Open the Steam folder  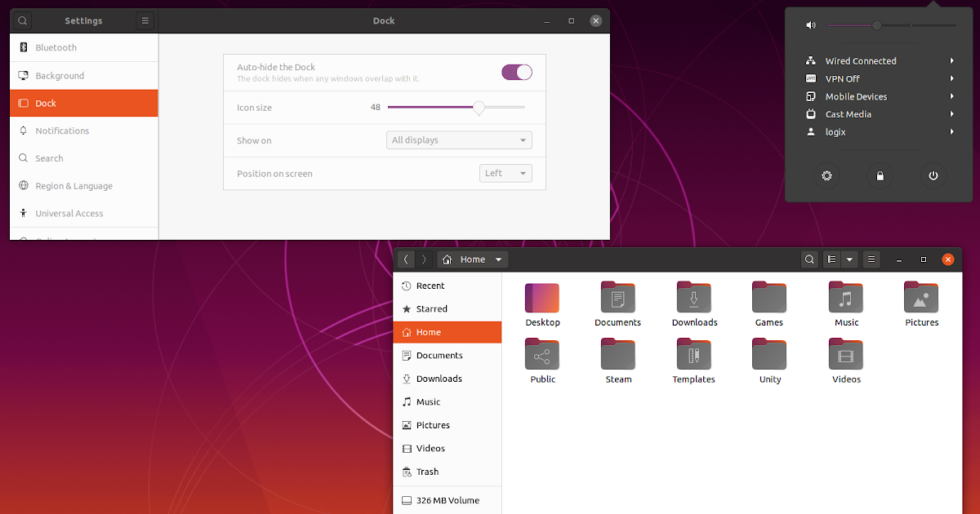coord(618,361)
